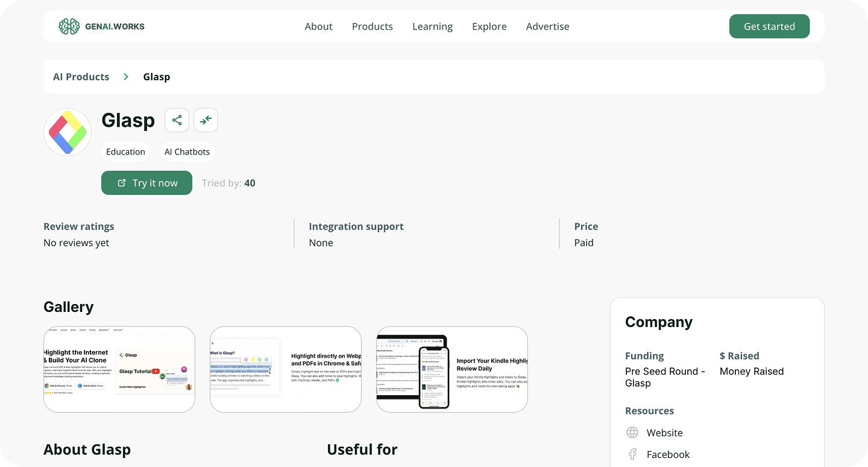Click the Glasp colorful product logo
The width and height of the screenshot is (868, 467).
68,132
